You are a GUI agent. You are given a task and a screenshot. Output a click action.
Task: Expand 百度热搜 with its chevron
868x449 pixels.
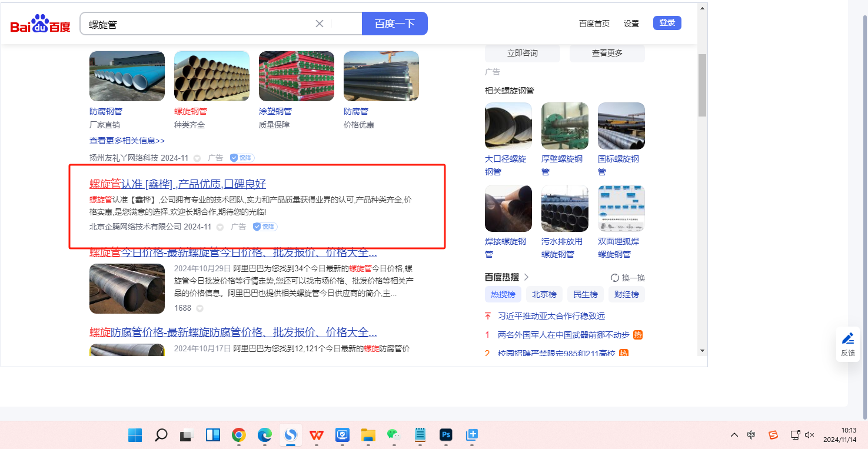(x=526, y=277)
